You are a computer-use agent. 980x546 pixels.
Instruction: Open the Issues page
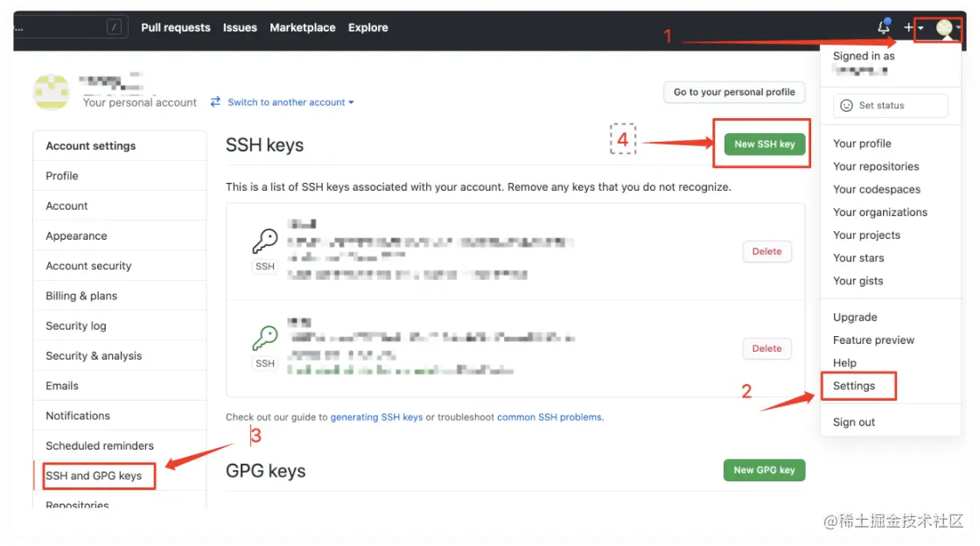click(x=240, y=27)
